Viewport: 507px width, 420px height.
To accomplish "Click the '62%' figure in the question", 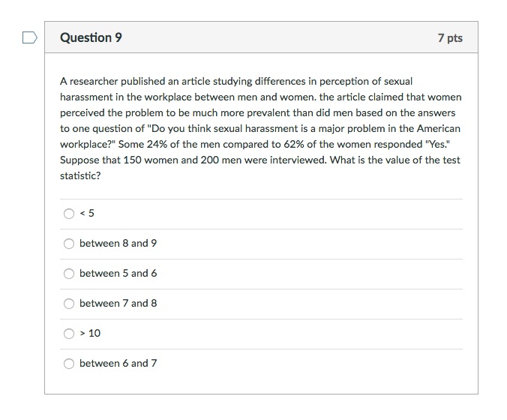I will coord(294,144).
